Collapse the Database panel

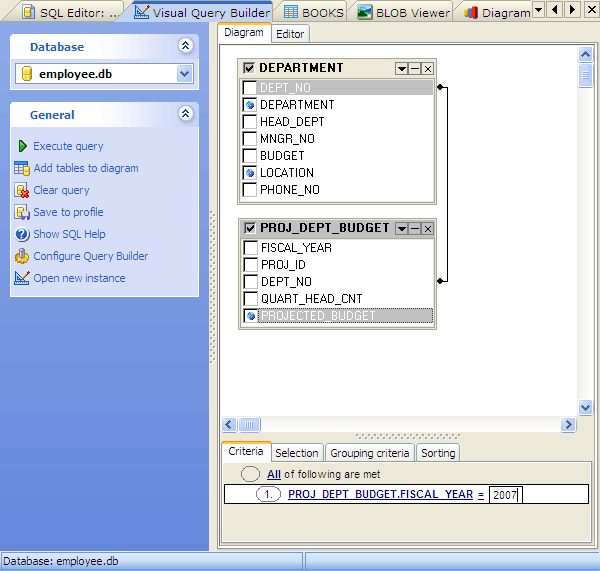[186, 46]
